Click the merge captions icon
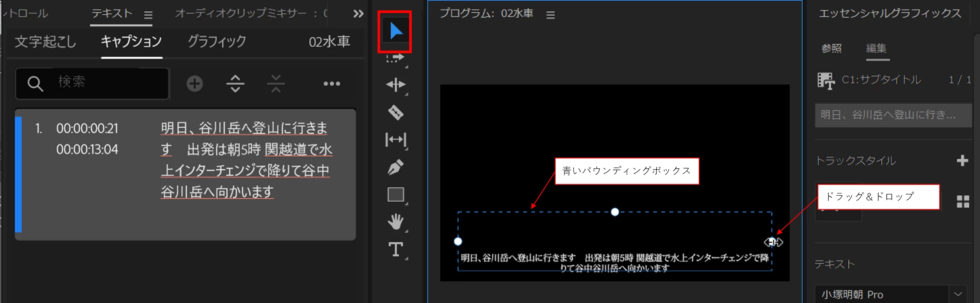The image size is (980, 303). coord(276,84)
